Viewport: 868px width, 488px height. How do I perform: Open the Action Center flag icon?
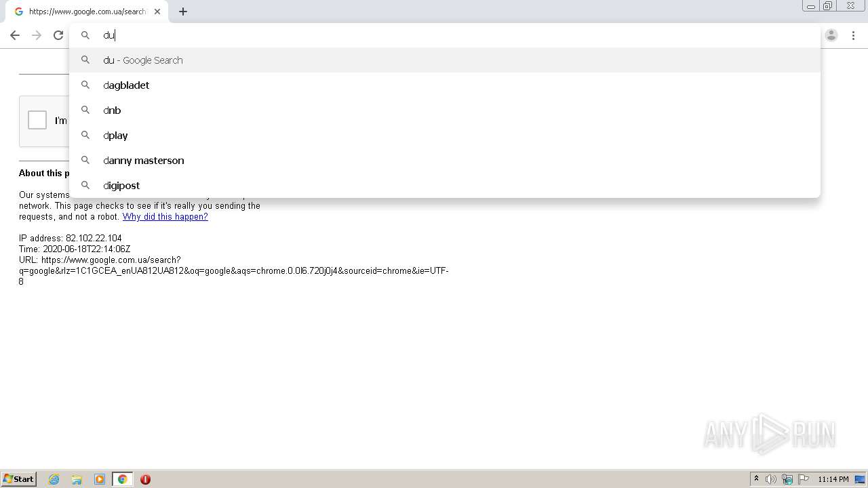coord(804,479)
